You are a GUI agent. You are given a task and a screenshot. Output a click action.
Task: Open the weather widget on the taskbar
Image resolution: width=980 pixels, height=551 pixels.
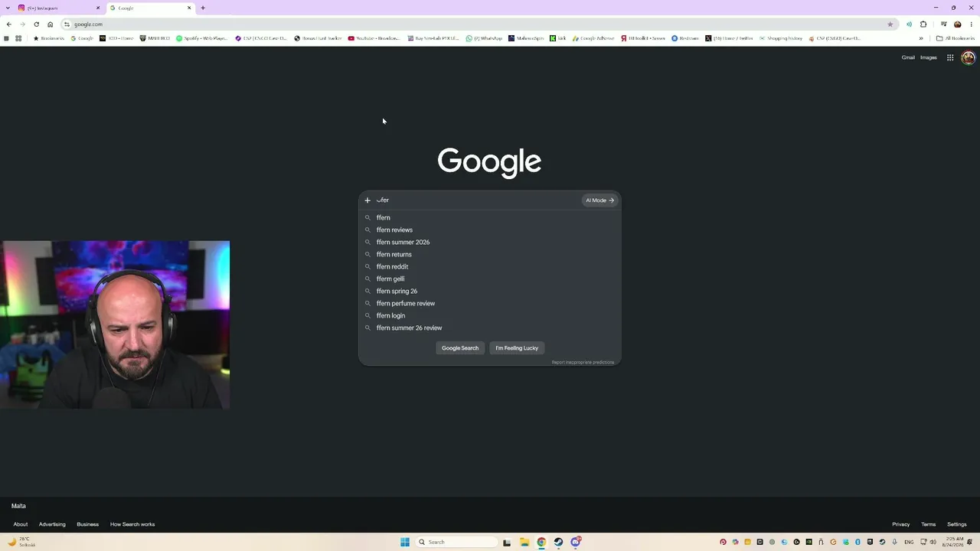(22, 542)
